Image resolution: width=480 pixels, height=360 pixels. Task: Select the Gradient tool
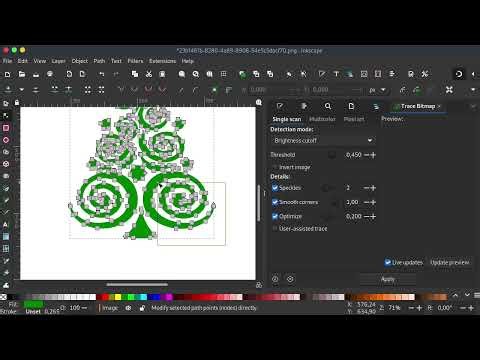[6, 237]
